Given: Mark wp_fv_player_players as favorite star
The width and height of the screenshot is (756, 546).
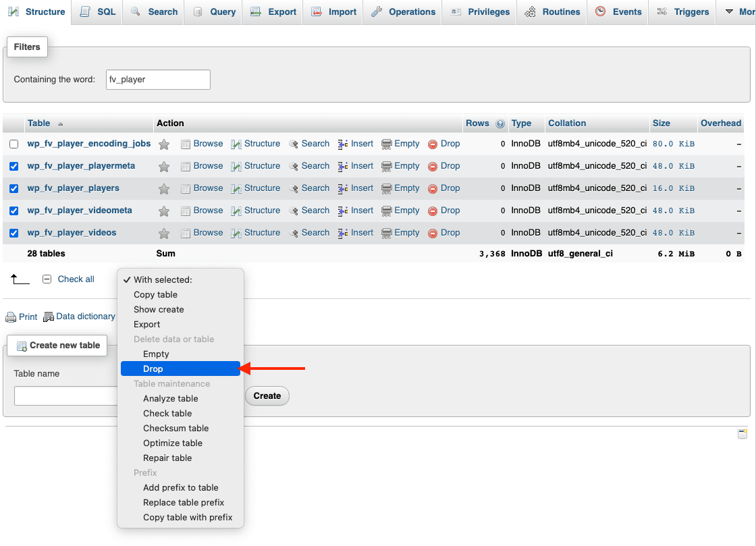Looking at the screenshot, I should coord(164,188).
